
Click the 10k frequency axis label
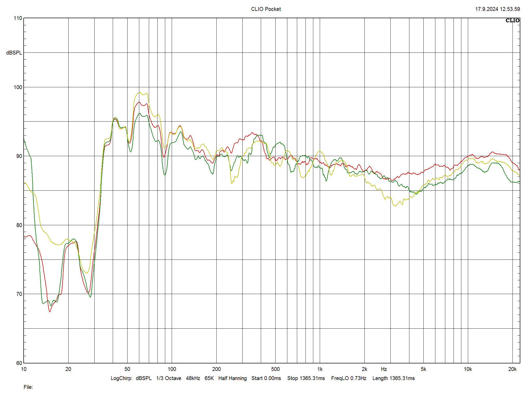point(468,369)
